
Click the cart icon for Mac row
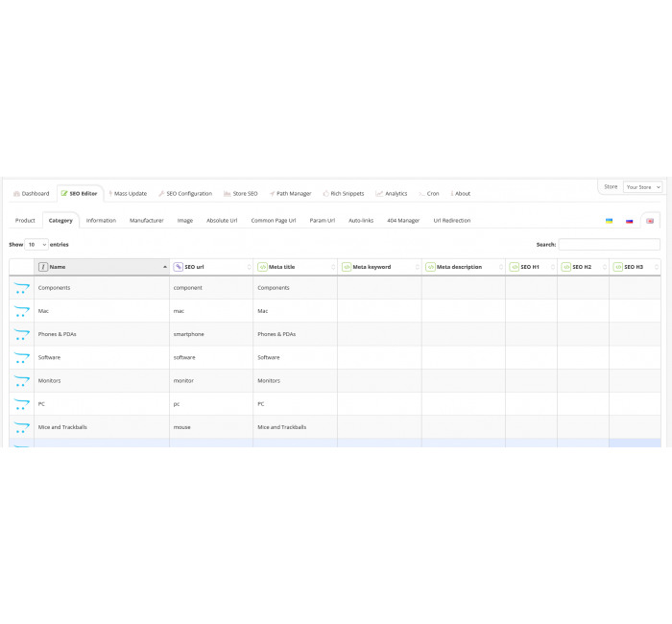click(21, 311)
